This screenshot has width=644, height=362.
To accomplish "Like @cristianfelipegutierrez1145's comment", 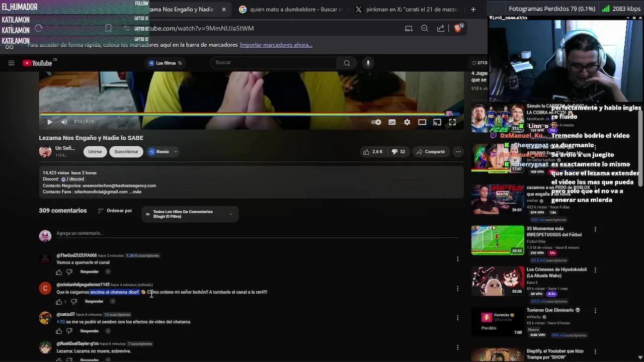I will (59, 302).
